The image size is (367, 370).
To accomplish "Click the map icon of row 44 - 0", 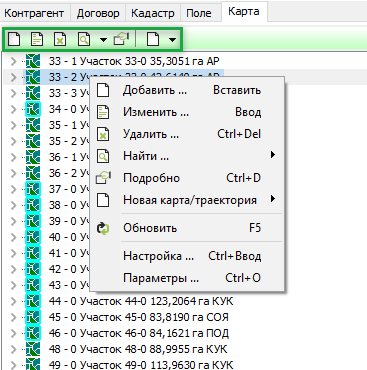I will click(x=33, y=301).
